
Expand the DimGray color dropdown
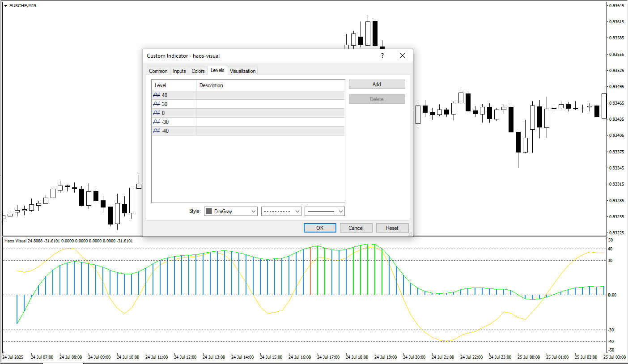[254, 212]
